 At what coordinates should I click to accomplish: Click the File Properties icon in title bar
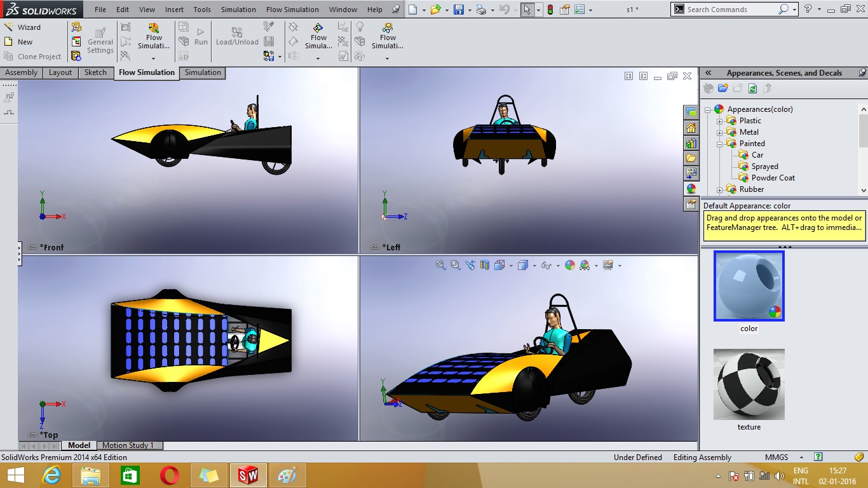point(564,10)
